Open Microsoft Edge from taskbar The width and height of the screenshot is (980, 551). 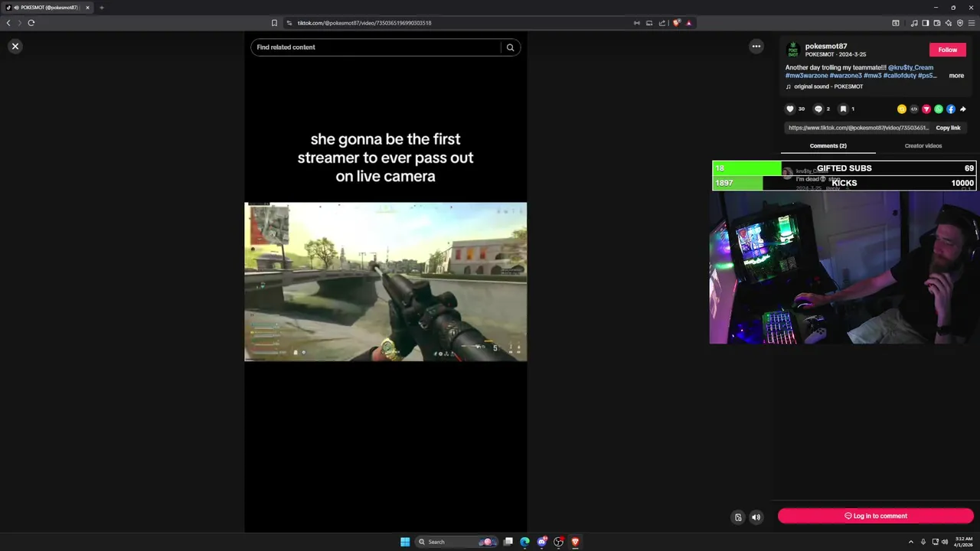(524, 542)
